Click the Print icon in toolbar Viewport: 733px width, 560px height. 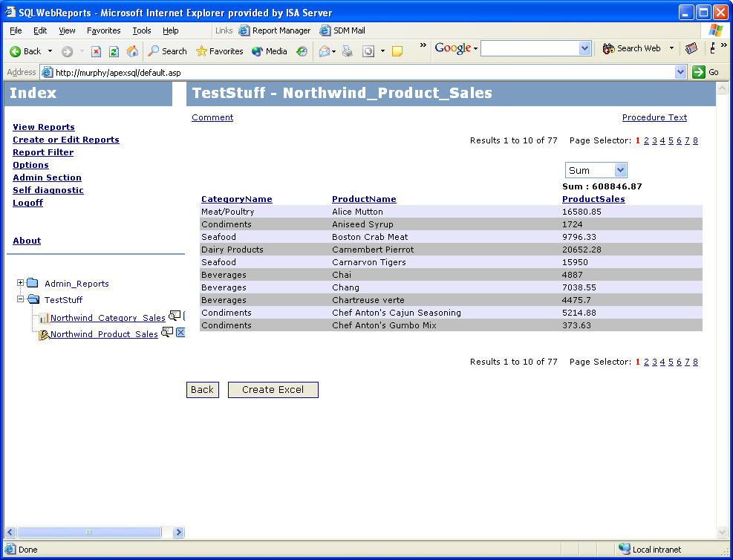coord(347,51)
